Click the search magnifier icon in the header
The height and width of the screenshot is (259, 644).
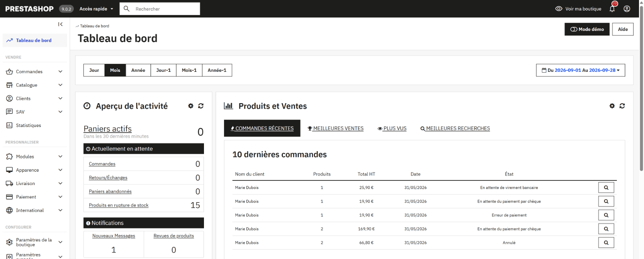coord(127,9)
